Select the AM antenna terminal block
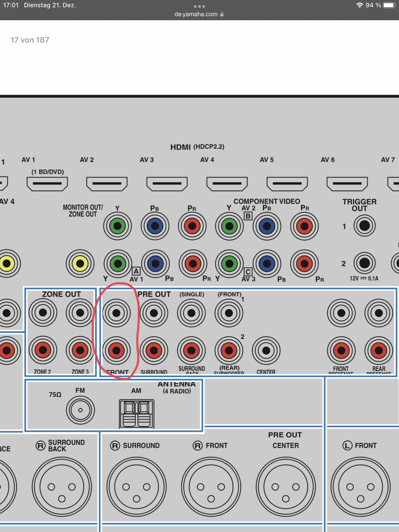This screenshot has height=532, width=399. tap(137, 414)
